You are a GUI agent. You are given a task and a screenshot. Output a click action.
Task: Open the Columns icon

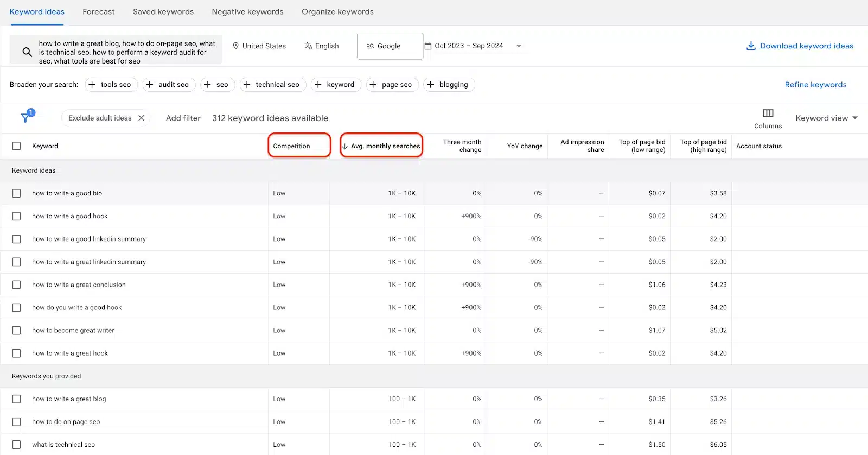(x=768, y=113)
